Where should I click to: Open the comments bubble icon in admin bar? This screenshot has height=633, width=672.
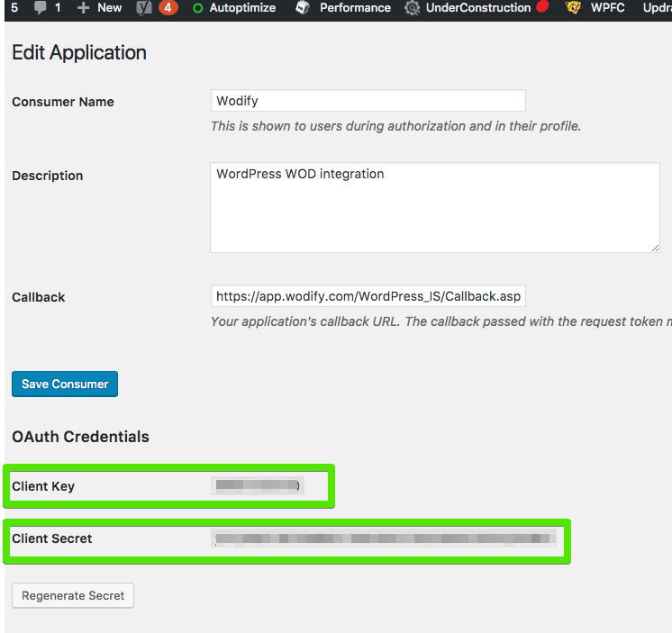[41, 8]
